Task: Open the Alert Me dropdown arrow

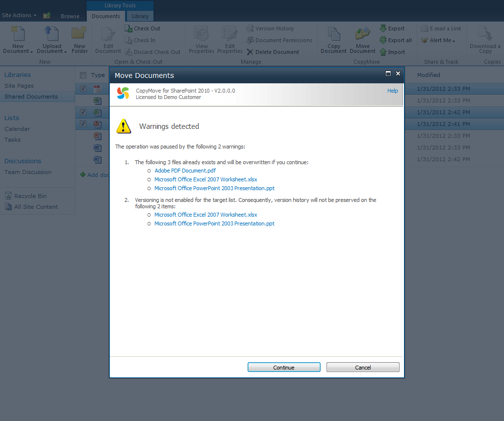Action: tap(454, 41)
